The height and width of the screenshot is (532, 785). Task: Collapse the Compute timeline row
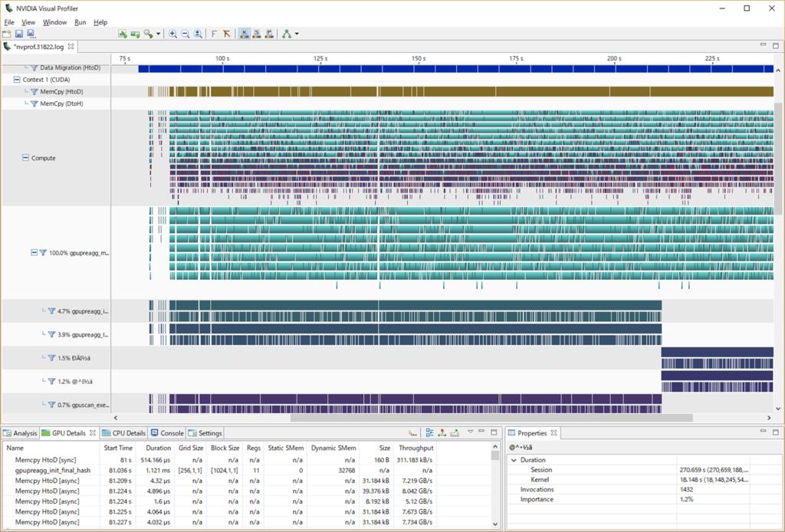coord(25,158)
